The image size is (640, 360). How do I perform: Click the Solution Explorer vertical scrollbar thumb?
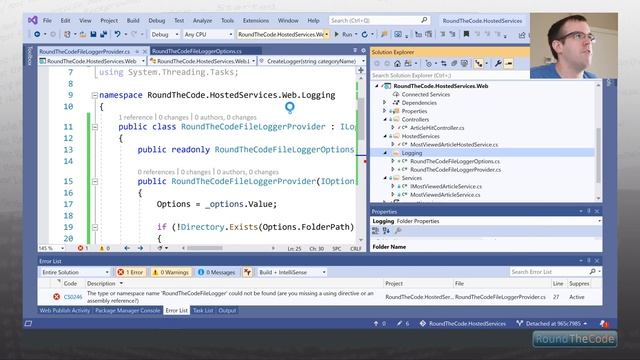[598, 155]
